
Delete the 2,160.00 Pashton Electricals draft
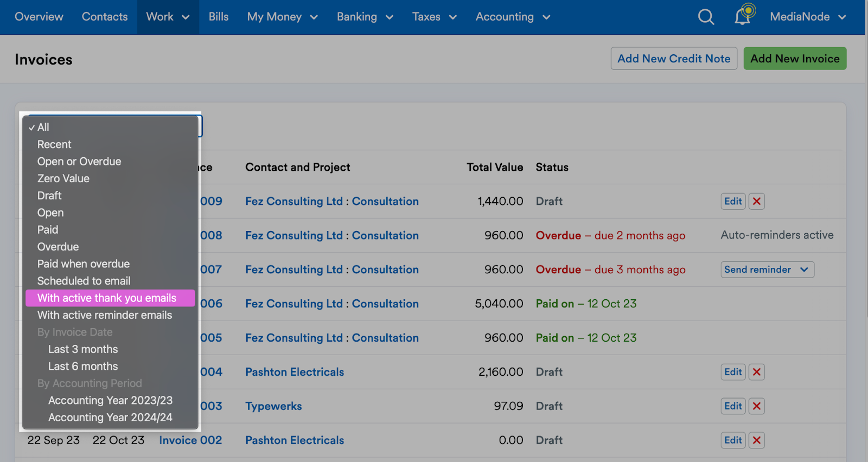[757, 372]
